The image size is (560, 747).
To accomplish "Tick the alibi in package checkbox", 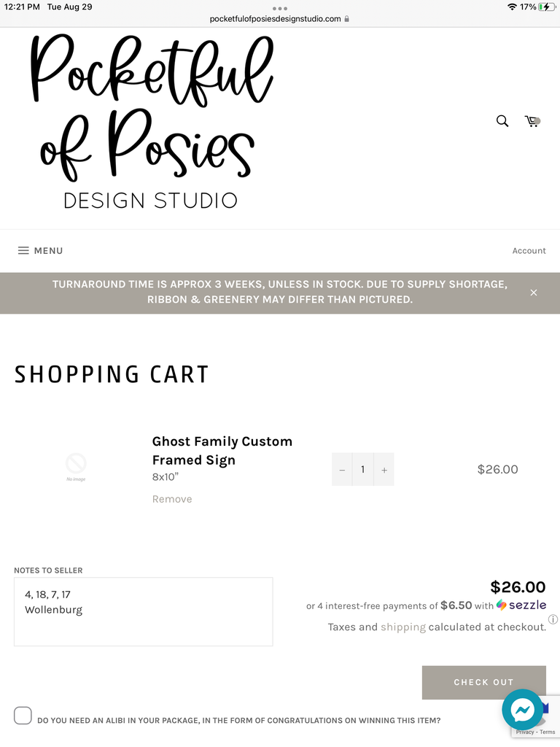I will 23,716.
